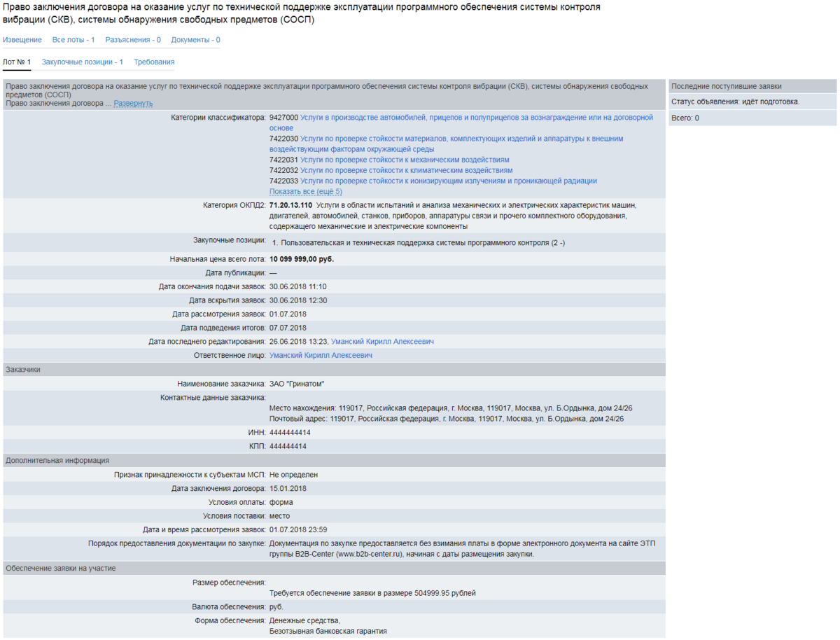Switch to Закупочные позиции - 1 tab
This screenshot has height=640, width=840.
(x=82, y=62)
